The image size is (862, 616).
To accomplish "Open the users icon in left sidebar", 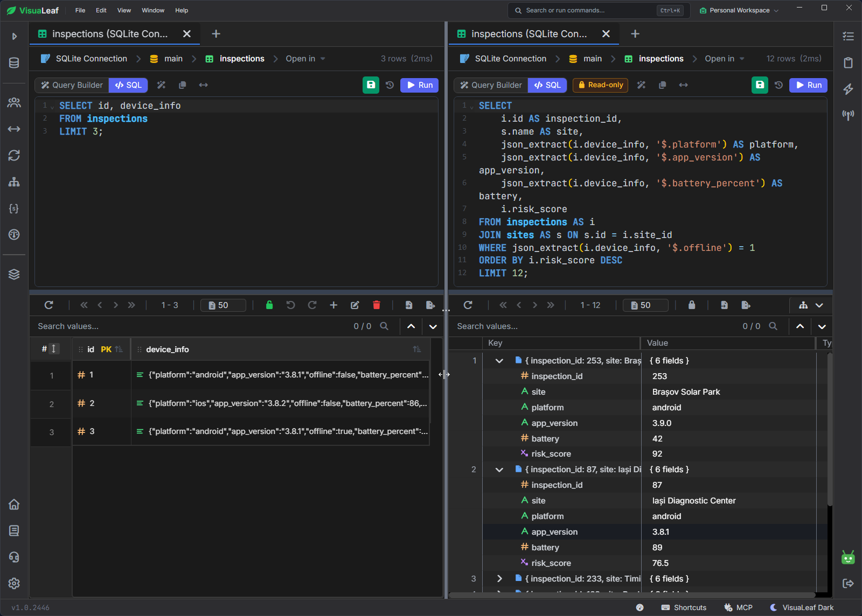I will tap(14, 102).
